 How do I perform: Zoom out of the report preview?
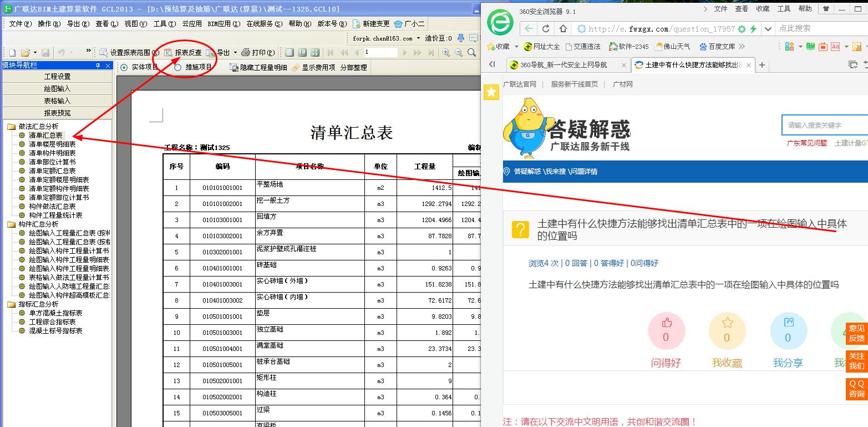coord(459,53)
